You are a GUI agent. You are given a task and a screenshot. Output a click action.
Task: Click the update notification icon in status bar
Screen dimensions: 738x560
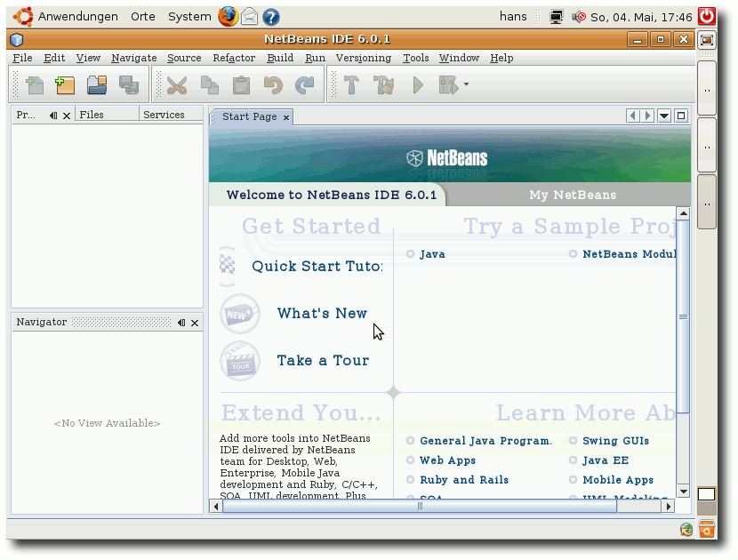[x=686, y=530]
